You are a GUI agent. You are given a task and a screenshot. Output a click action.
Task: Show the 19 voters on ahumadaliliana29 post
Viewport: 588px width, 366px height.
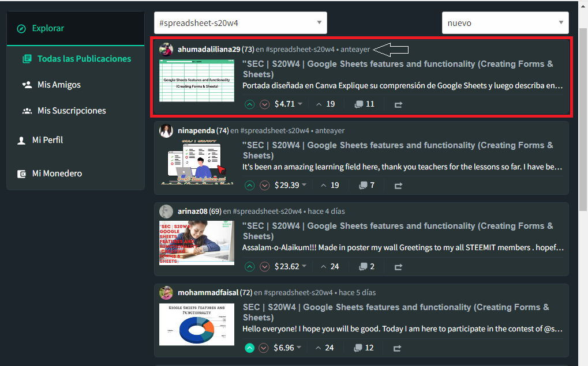325,104
